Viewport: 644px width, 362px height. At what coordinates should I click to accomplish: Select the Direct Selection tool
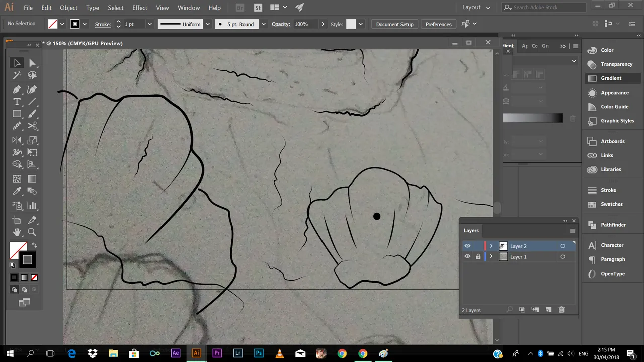click(x=32, y=63)
